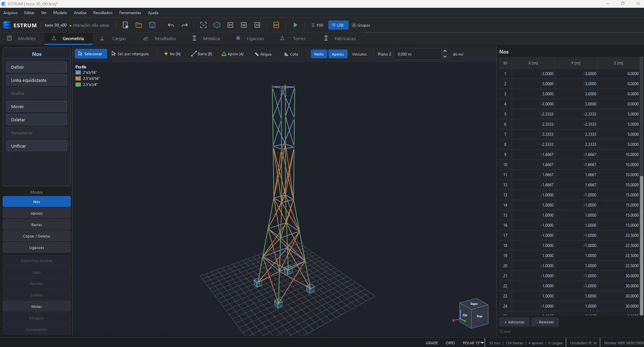The width and height of the screenshot is (644, 347).
Task: Switch to the Torres tab
Action: click(293, 38)
